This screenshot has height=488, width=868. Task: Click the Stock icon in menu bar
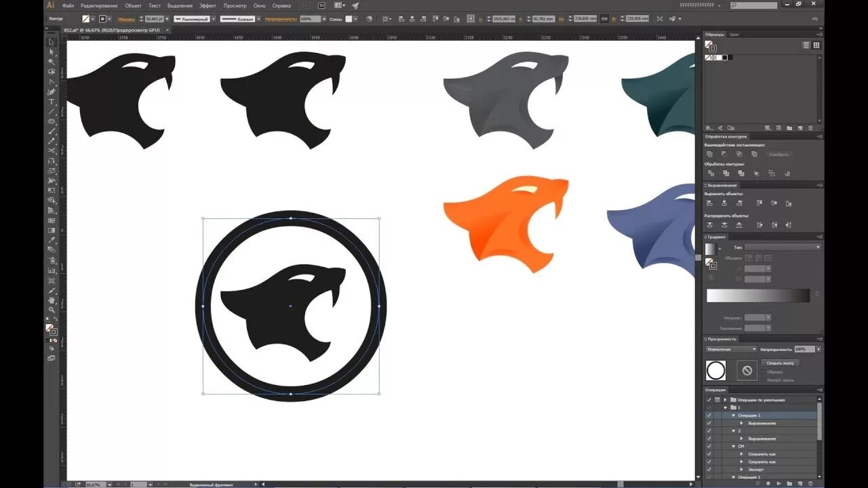[321, 5]
